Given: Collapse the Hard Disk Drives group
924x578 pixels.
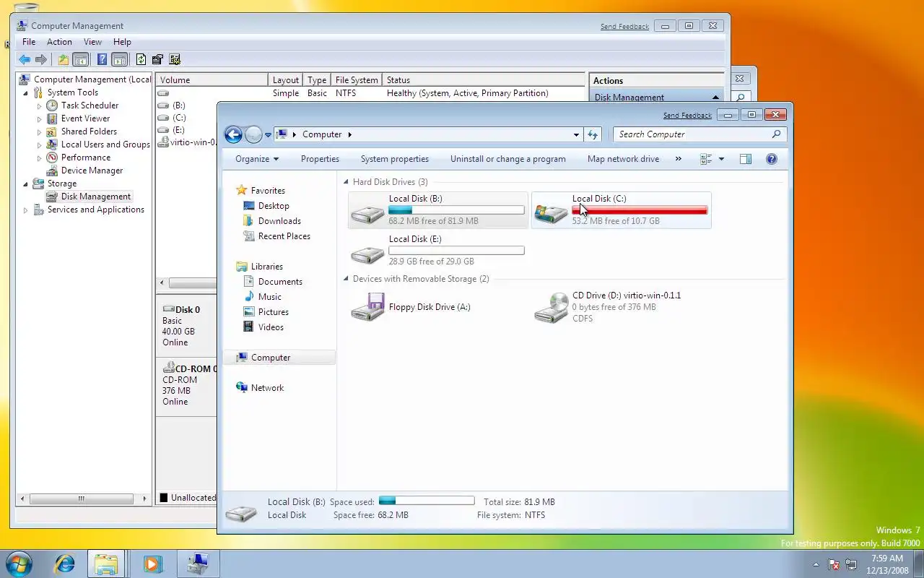Looking at the screenshot, I should click(x=346, y=182).
